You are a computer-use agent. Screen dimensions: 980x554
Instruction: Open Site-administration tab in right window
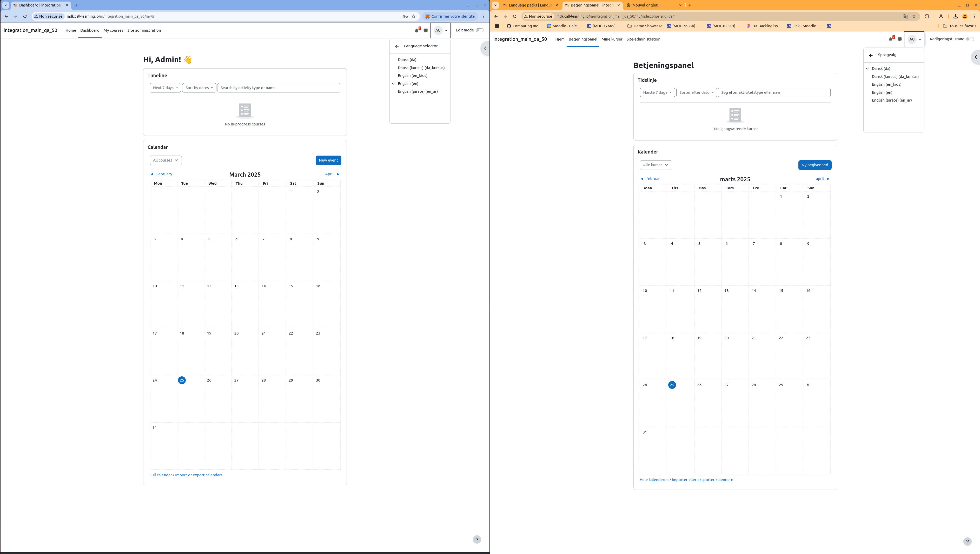(643, 39)
